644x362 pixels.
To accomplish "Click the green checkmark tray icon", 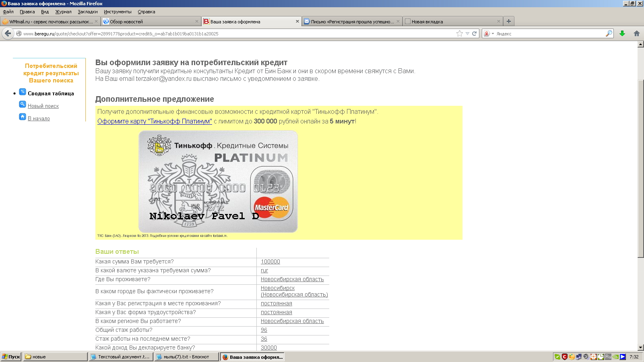I will tap(557, 357).
